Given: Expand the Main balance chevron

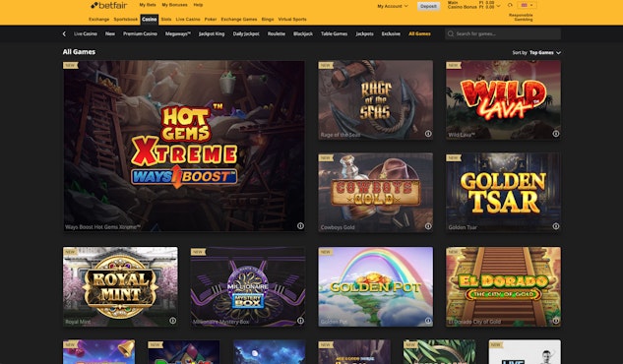Looking at the screenshot, I should [498, 6].
